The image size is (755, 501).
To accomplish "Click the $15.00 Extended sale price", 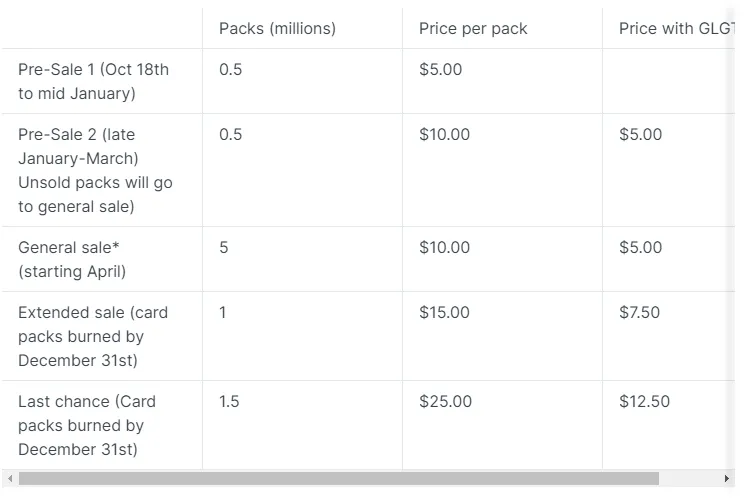I will (444, 312).
